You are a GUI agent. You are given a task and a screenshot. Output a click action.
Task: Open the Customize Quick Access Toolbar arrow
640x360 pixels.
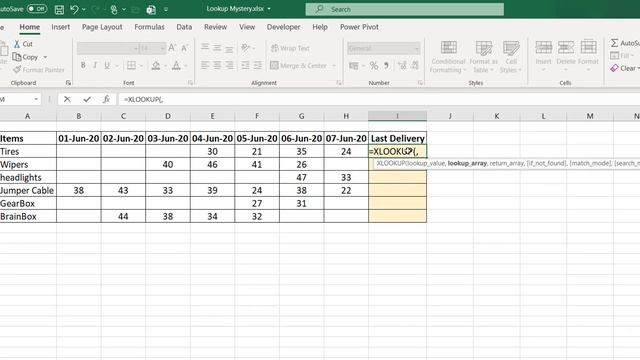coord(166,9)
